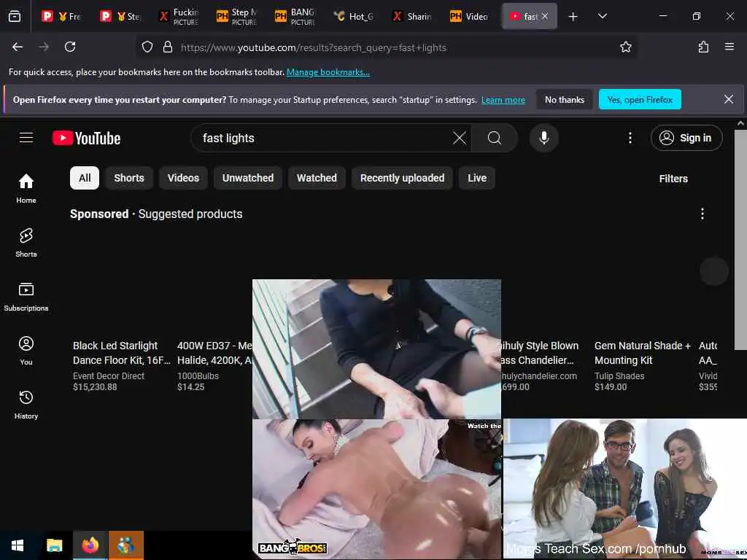Advance the suggested products carousel
Screen dimensions: 747x560
[713, 271]
